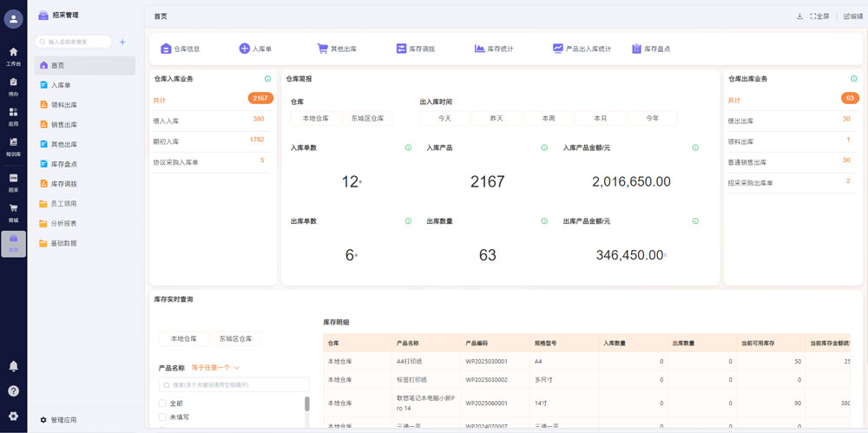Check the 全部 checkbox in product filter
This screenshot has height=433, width=868.
(x=162, y=403)
